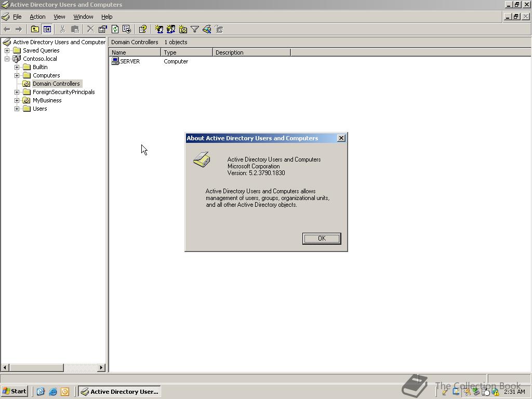This screenshot has width=532, height=399.
Task: Go up one level with folder icon
Action: (35, 30)
